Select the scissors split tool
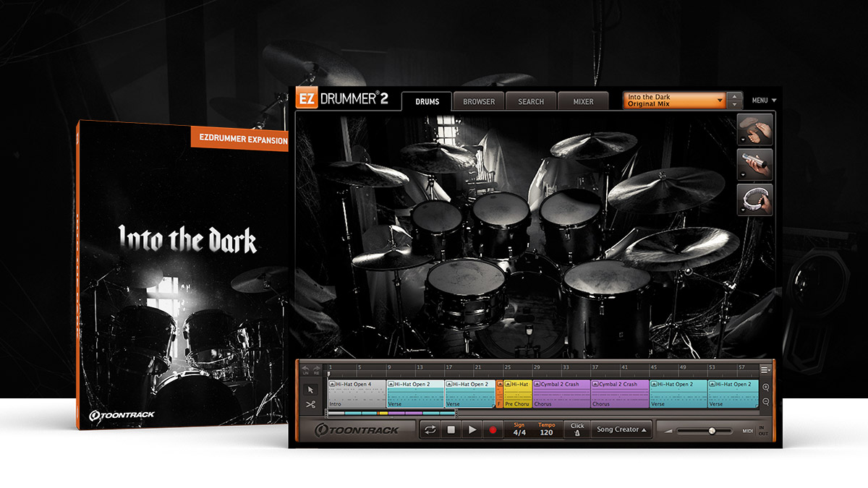The height and width of the screenshot is (488, 868). click(x=310, y=404)
